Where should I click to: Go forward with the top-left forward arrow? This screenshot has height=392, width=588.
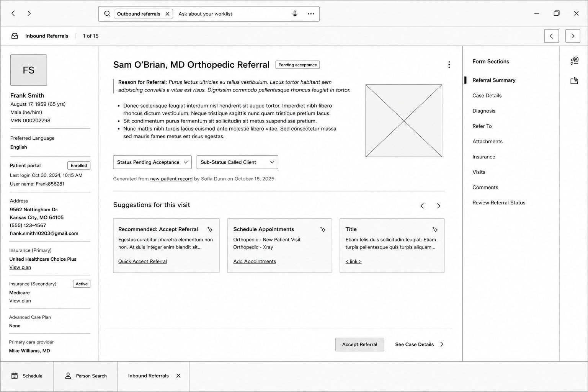[29, 13]
